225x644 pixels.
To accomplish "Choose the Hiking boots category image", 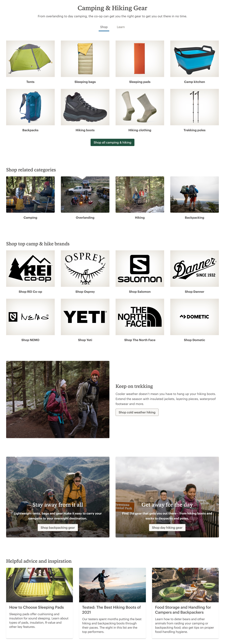I will (85, 107).
